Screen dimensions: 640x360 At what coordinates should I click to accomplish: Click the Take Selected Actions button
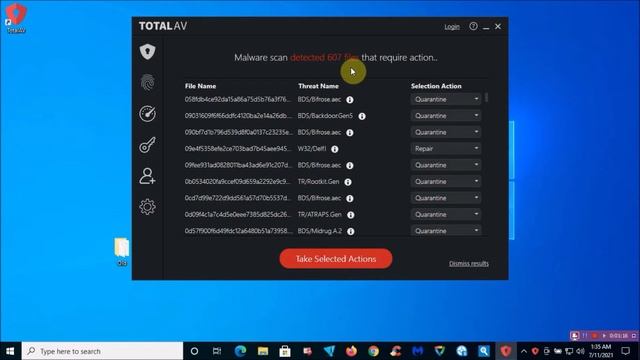click(x=336, y=259)
